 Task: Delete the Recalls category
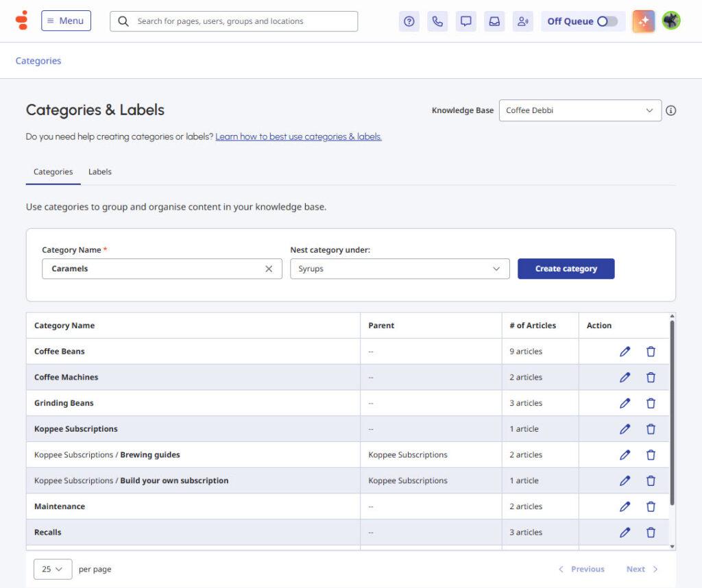tap(651, 532)
